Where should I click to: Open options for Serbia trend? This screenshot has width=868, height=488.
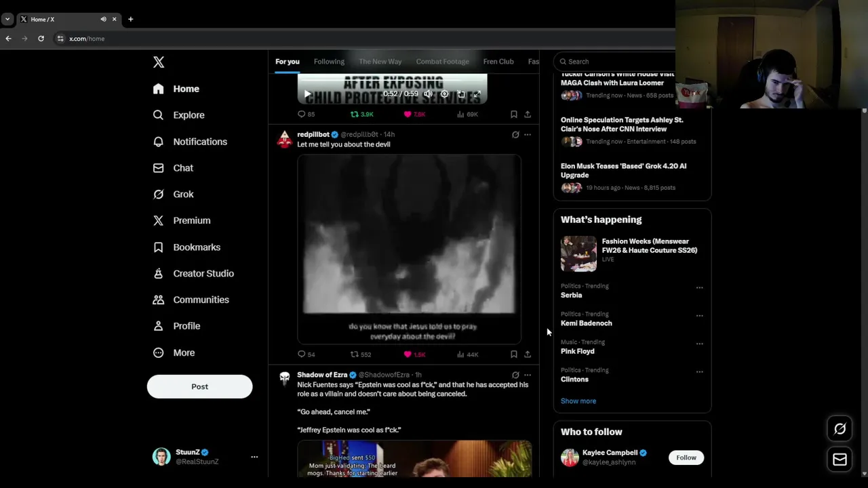[699, 287]
